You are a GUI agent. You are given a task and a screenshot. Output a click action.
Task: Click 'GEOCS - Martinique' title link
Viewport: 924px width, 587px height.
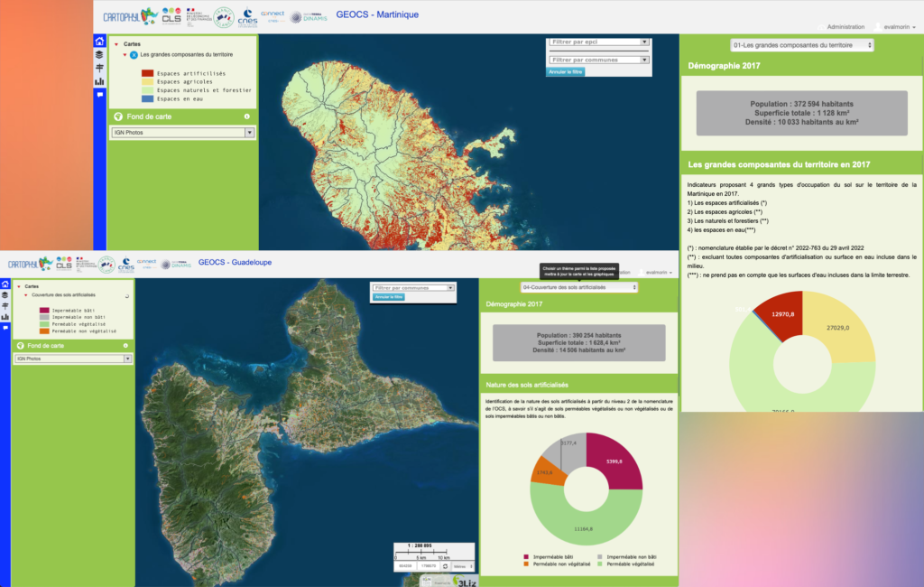[377, 14]
